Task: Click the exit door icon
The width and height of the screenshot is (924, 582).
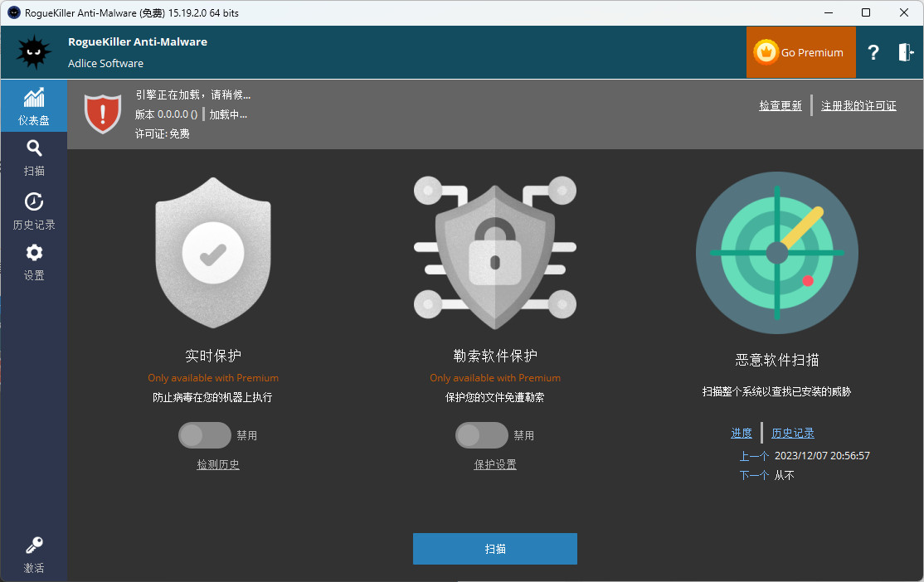Action: [906, 52]
